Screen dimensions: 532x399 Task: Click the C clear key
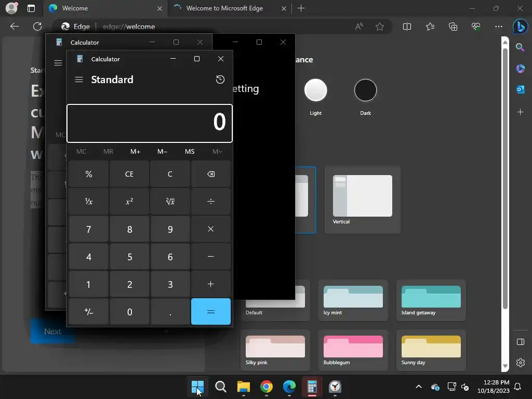[170, 174]
